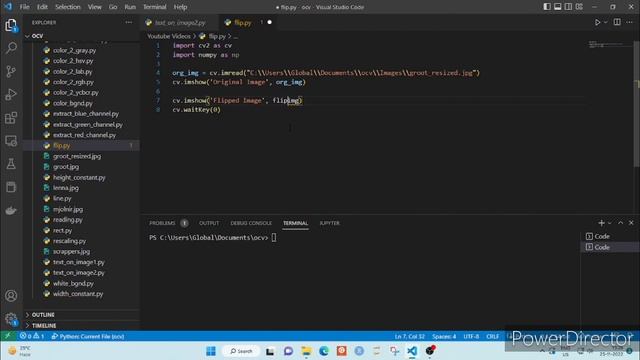Toggle the primary sidebar layout
Screen dimensions: 640x360
[x=547, y=7]
